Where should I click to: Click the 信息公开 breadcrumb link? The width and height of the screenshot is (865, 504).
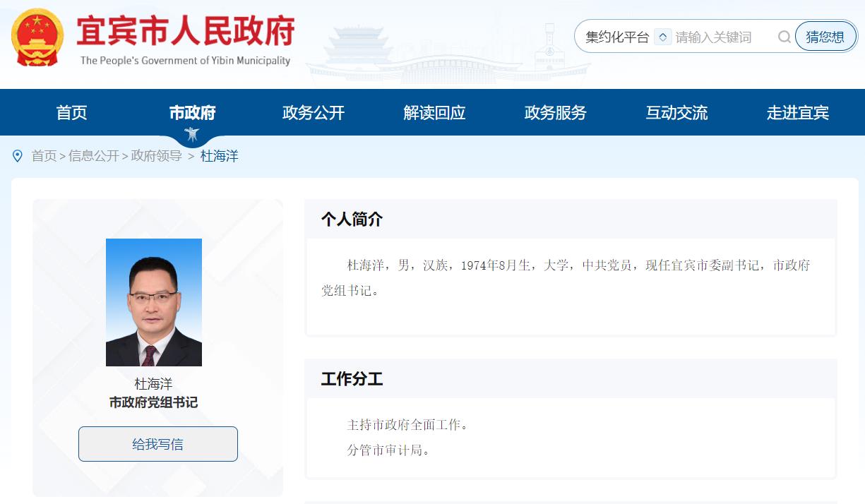pos(94,156)
